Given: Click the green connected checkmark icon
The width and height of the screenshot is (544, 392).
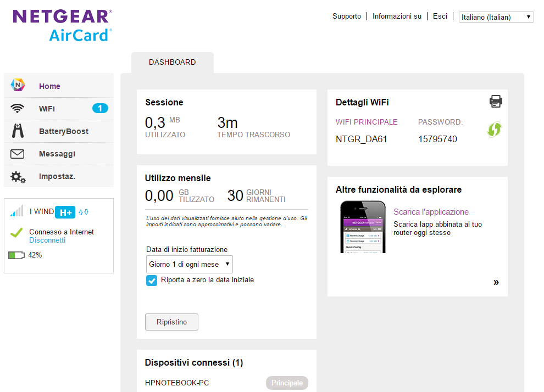Looking at the screenshot, I should [x=16, y=233].
